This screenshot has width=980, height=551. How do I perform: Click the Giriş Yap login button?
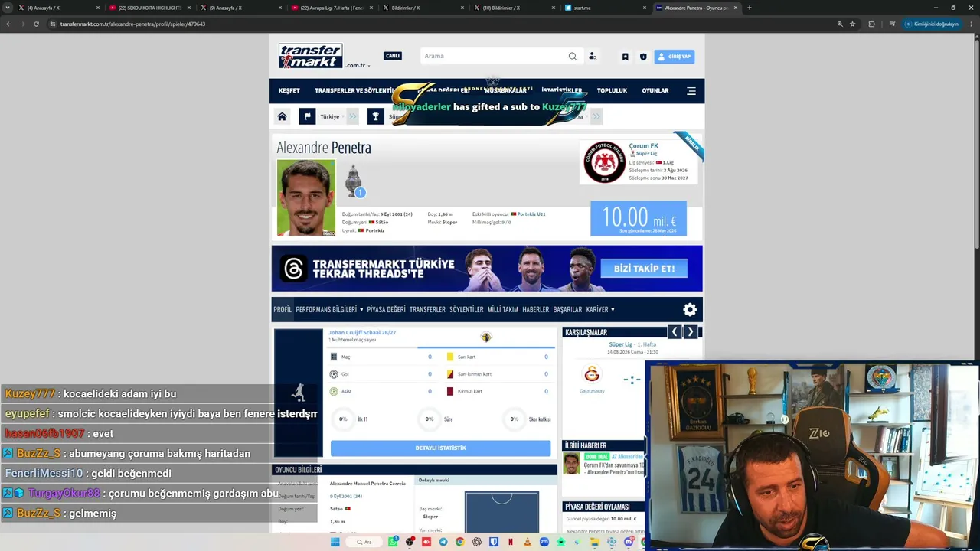[675, 57]
